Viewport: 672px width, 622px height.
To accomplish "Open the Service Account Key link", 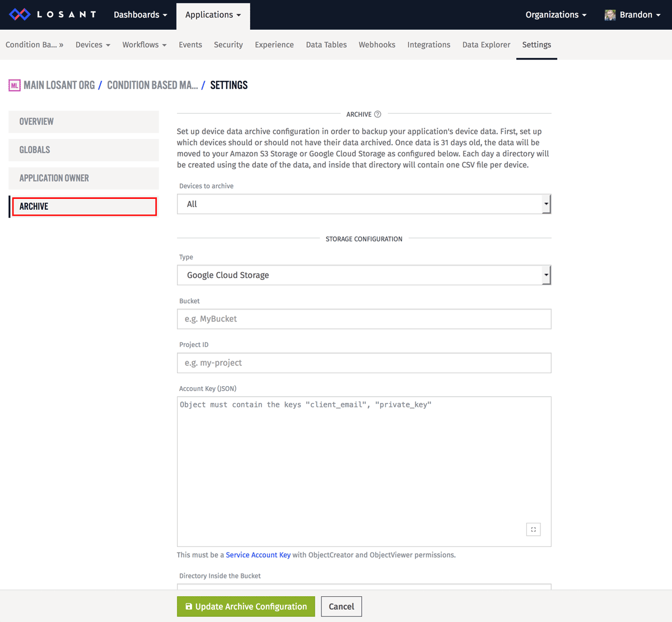I will 258,555.
